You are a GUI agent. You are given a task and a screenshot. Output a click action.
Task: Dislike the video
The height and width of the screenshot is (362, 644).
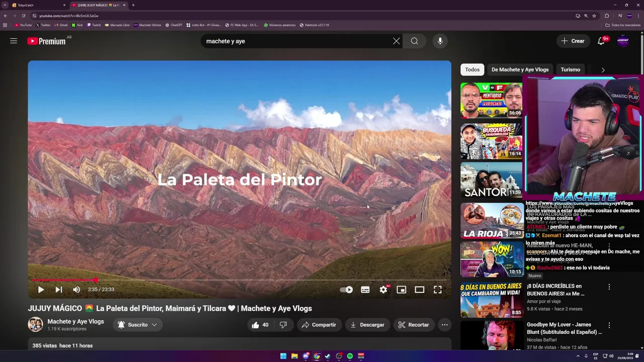283,325
